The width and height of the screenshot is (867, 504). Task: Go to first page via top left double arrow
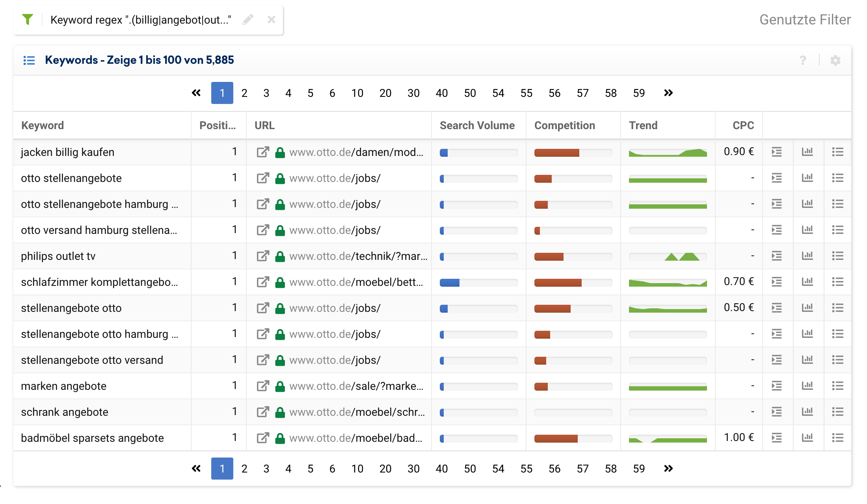pos(196,93)
